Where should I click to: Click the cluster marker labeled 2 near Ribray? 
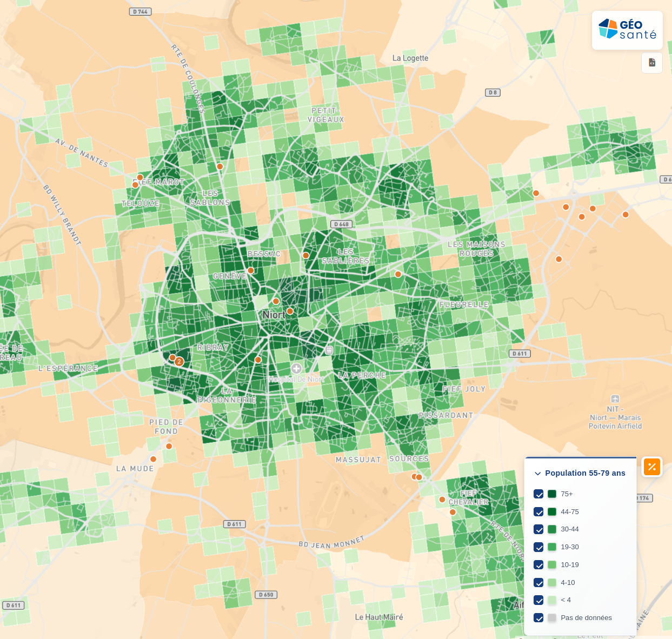[x=179, y=361]
